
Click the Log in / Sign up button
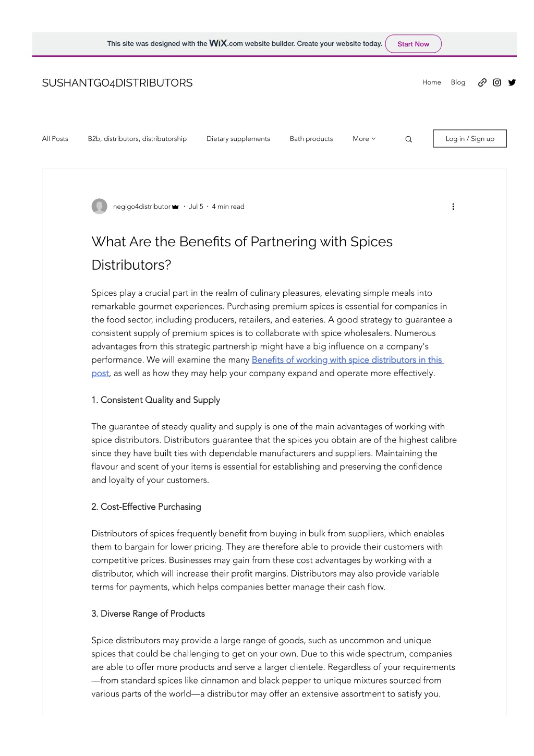[470, 139]
